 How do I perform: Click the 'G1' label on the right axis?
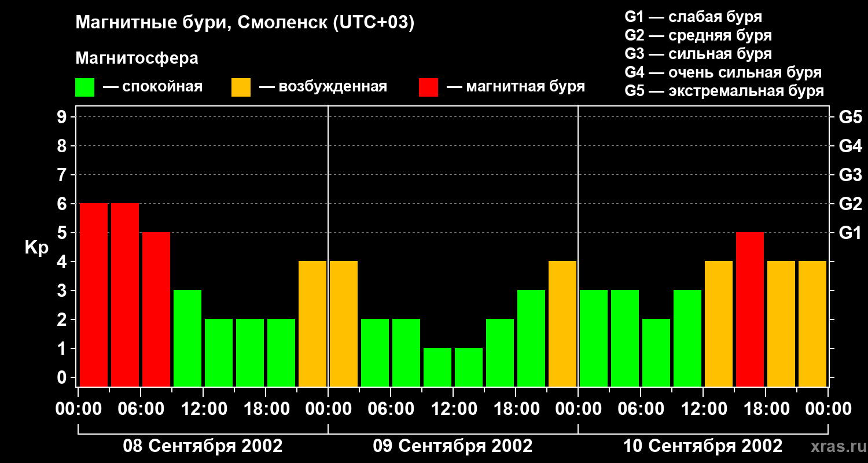pos(850,233)
